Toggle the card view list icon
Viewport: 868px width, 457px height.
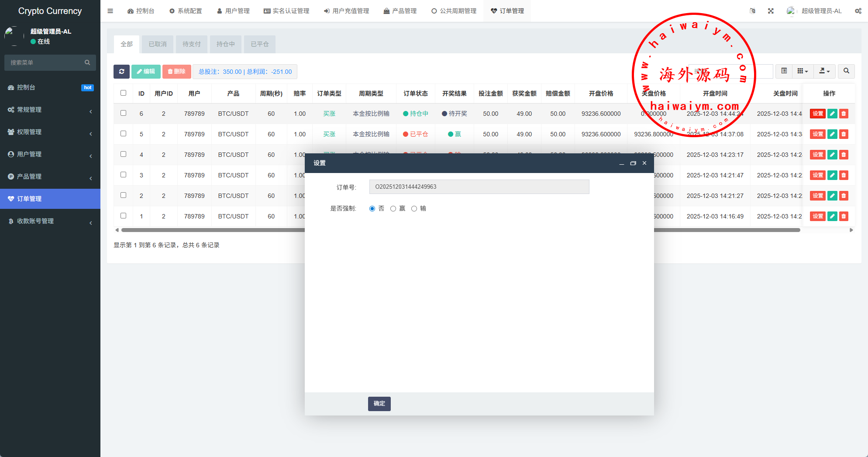pyautogui.click(x=784, y=71)
